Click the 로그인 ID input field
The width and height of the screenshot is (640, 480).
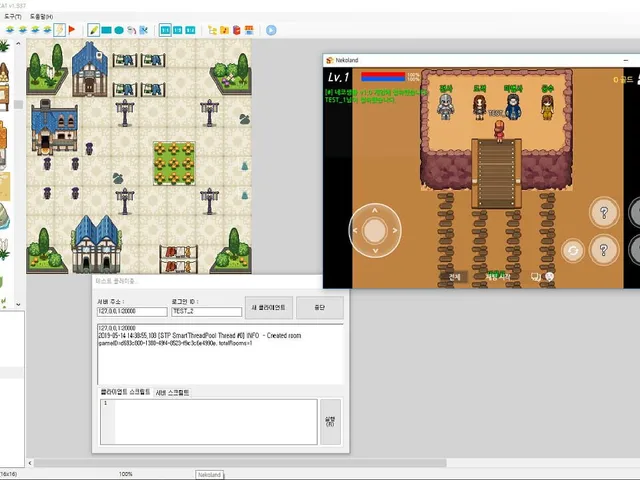[207, 311]
